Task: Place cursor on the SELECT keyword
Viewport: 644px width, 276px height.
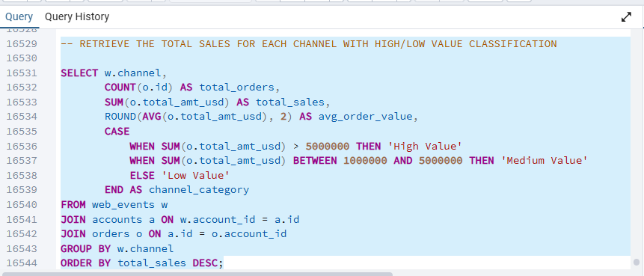Action: pos(79,73)
